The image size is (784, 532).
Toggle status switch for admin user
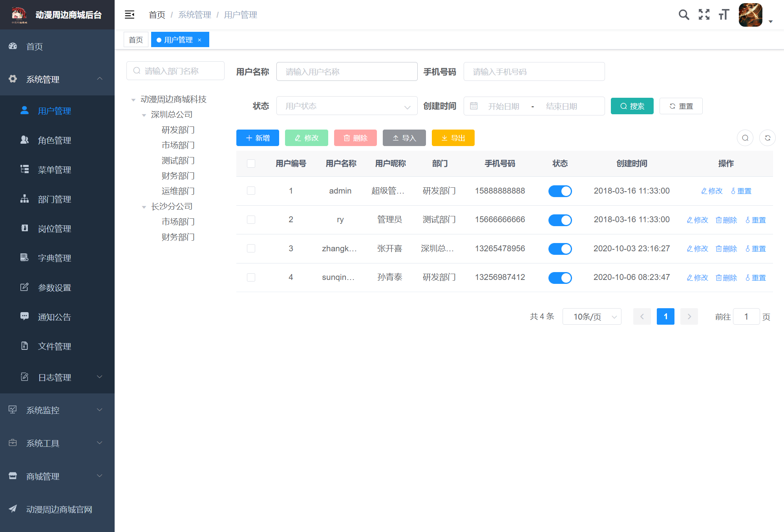[x=560, y=191]
